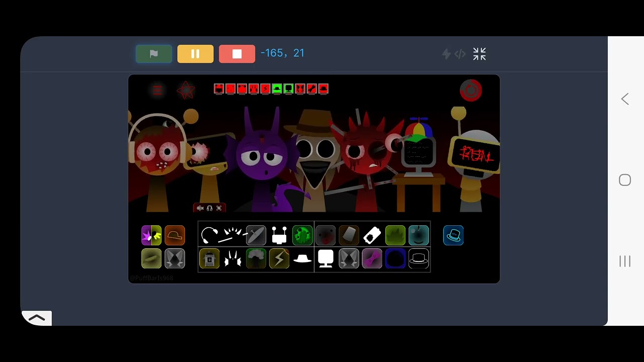Pick the white spiky wand icon
The width and height of the screenshot is (644, 362).
pyautogui.click(x=233, y=235)
